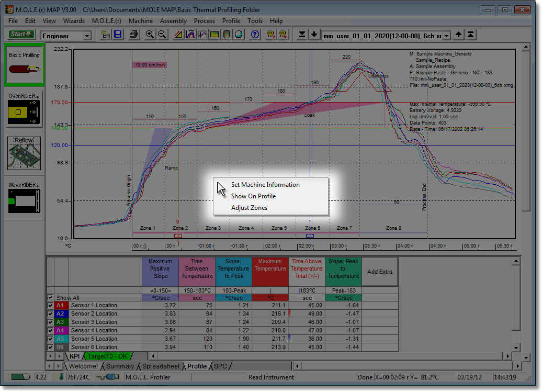Click the slope triangle tool icon
The image size is (542, 392).
(x=178, y=35)
